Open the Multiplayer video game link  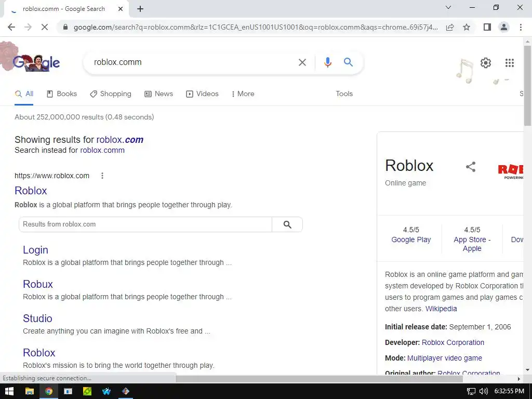click(x=445, y=358)
